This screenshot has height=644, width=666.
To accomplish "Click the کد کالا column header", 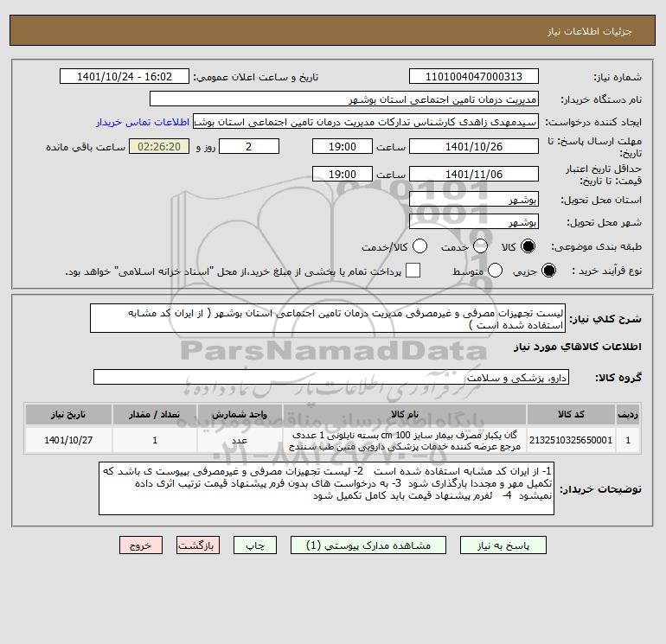I will click(571, 414).
